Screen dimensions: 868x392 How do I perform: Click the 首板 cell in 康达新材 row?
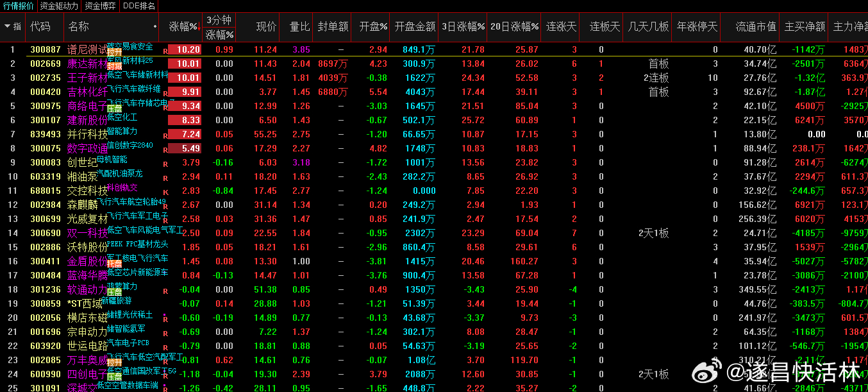coord(658,64)
